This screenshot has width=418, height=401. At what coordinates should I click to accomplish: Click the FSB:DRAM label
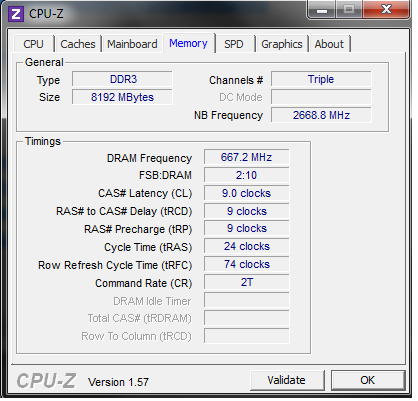pos(165,175)
